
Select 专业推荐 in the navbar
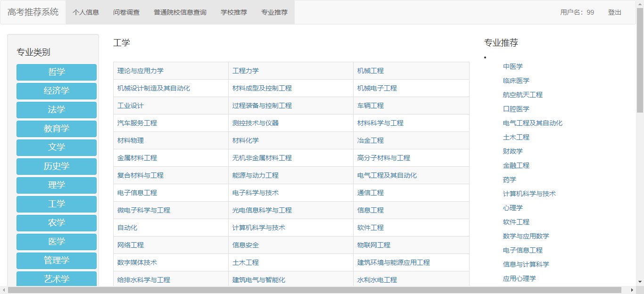pyautogui.click(x=274, y=12)
